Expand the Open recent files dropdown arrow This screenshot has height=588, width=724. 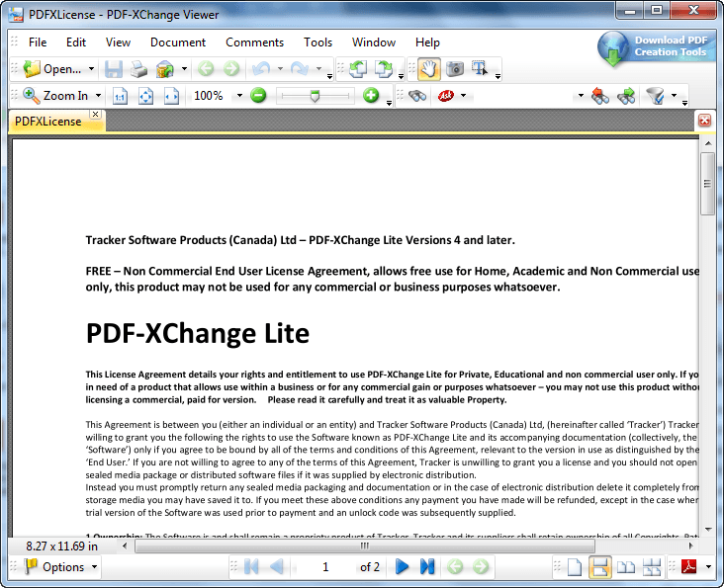pyautogui.click(x=91, y=69)
